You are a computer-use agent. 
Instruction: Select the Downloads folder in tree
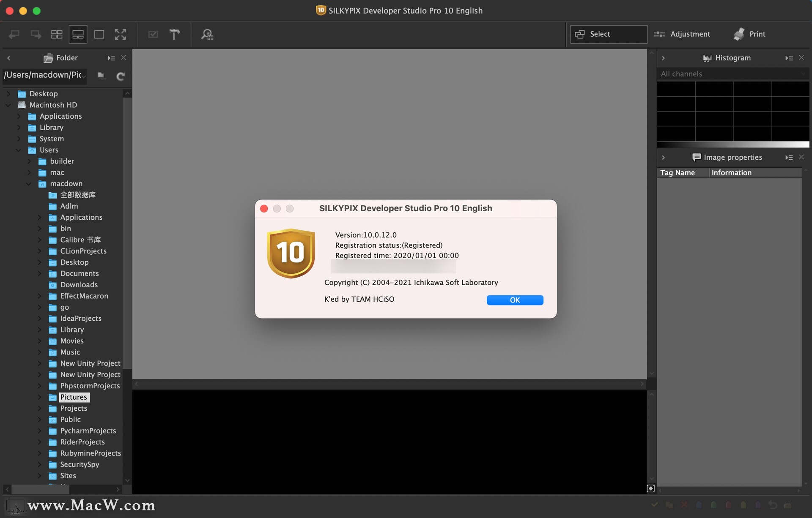click(x=79, y=285)
